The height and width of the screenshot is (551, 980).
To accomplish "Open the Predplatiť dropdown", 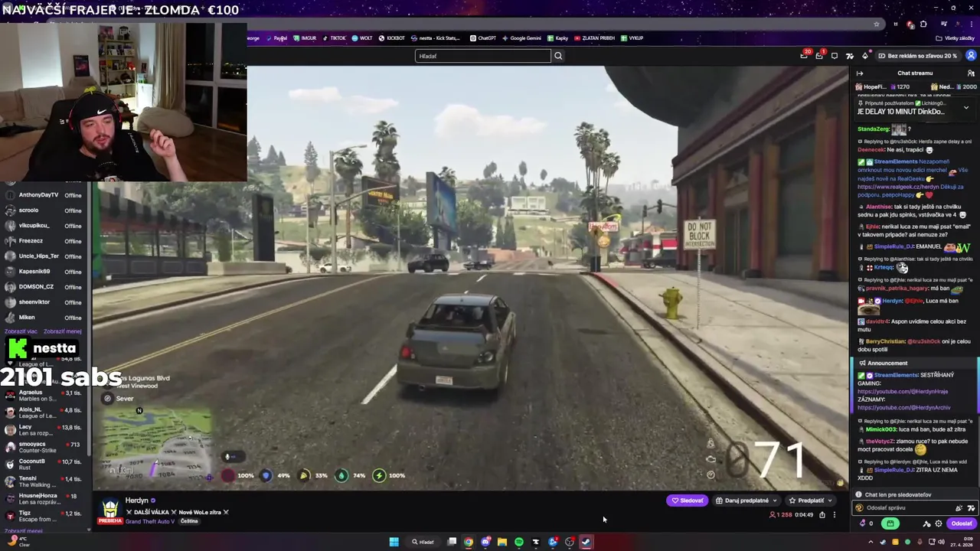I will [810, 500].
